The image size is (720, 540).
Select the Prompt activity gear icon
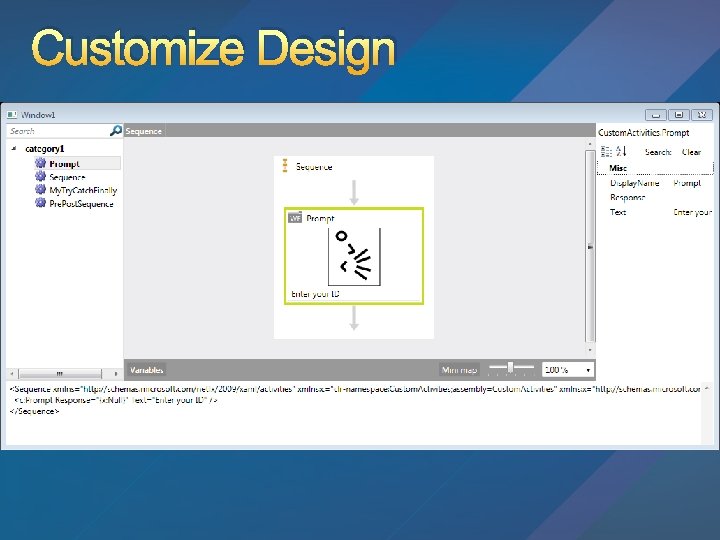(x=40, y=163)
